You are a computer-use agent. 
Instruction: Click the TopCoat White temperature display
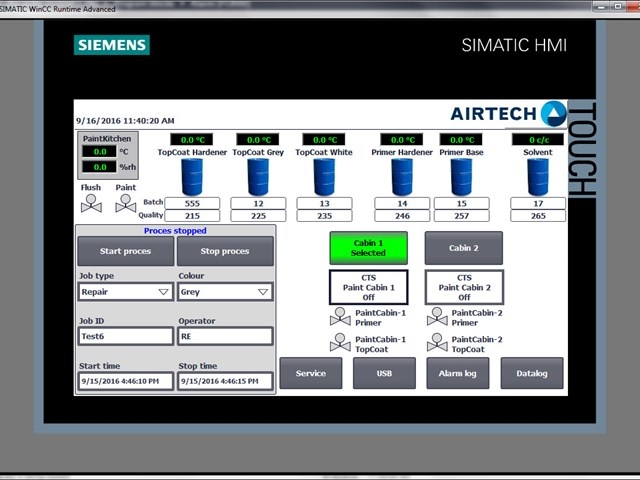(x=324, y=140)
